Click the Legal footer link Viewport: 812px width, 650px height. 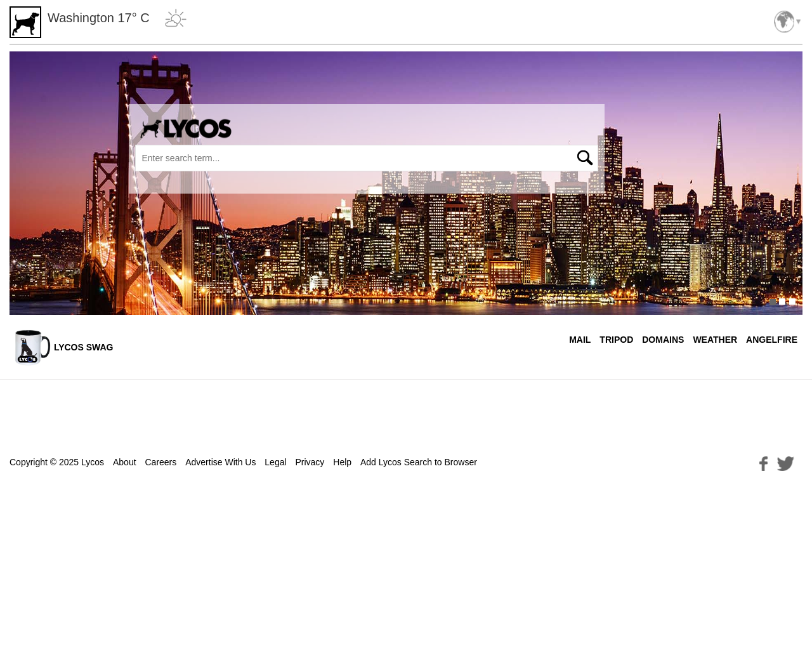pos(275,462)
